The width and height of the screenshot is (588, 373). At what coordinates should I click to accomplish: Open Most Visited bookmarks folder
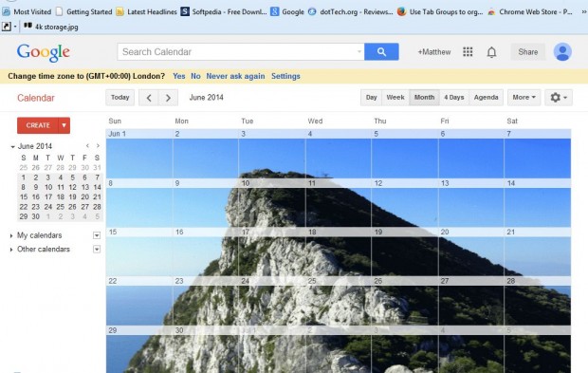(27, 11)
